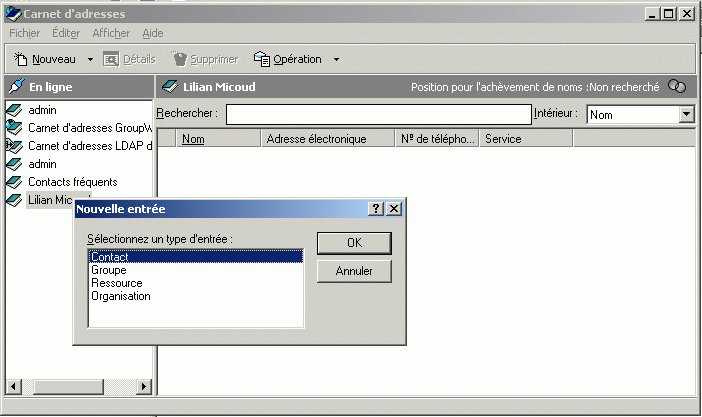Select Carnet d'adresses LDAP book
702x417 pixels.
coord(90,146)
